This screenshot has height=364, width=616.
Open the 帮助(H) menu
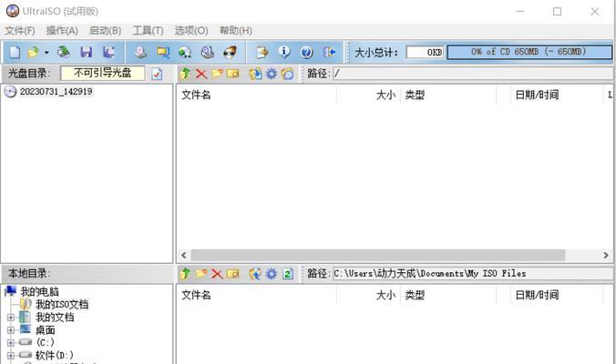236,31
